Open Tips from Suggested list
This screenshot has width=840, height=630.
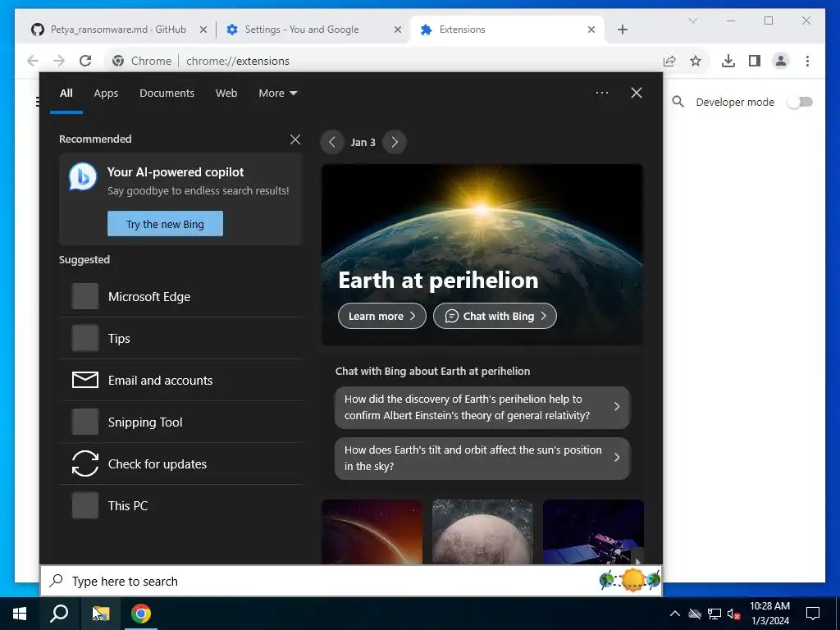click(181, 338)
